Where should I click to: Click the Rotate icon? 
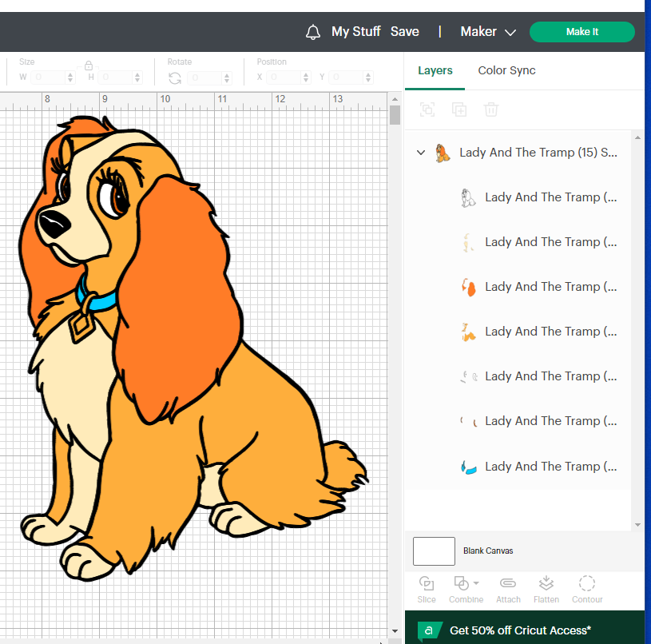tap(175, 78)
